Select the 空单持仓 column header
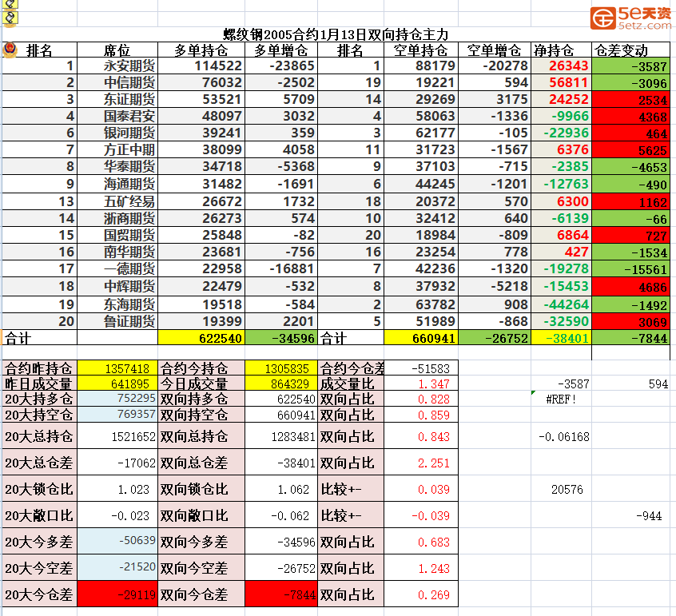This screenshot has width=676, height=616. [x=421, y=50]
